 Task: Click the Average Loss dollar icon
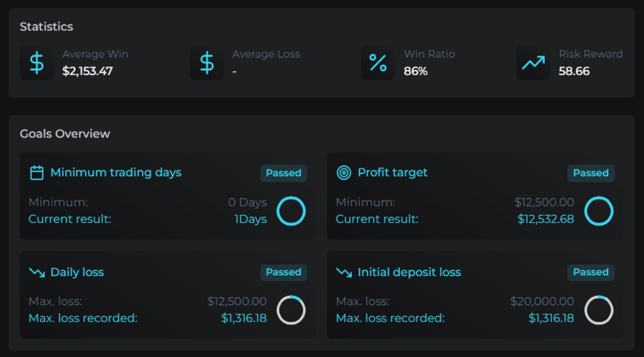(x=207, y=63)
